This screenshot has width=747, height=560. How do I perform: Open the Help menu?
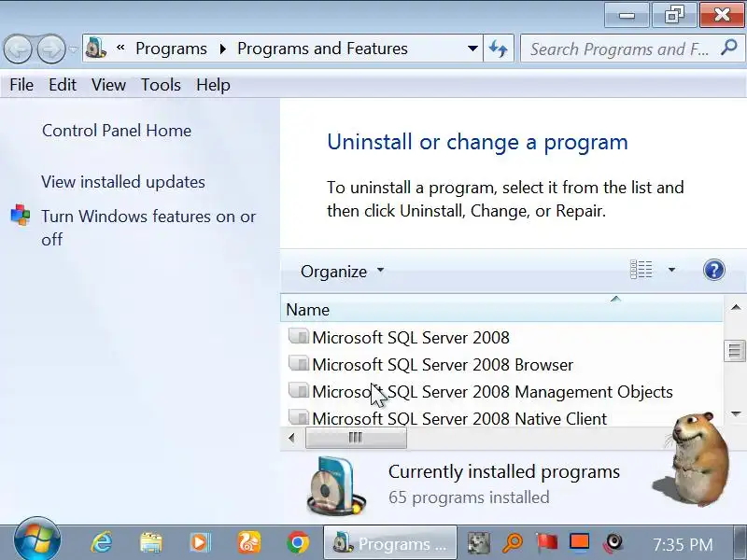213,85
